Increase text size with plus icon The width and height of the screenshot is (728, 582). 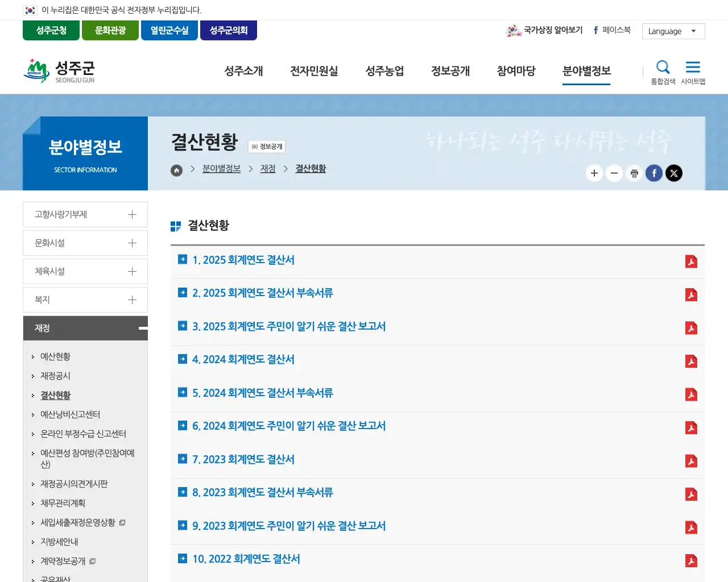[x=594, y=173]
